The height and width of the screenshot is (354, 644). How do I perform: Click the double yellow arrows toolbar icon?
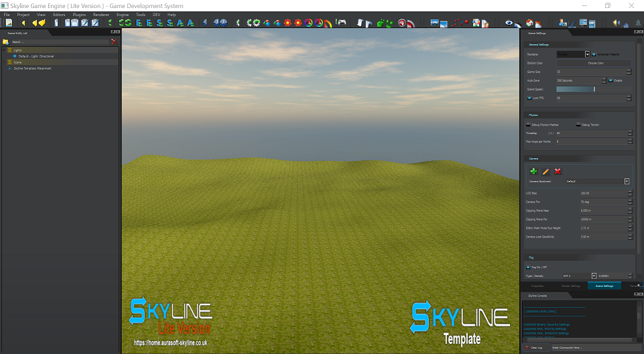[x=39, y=23]
